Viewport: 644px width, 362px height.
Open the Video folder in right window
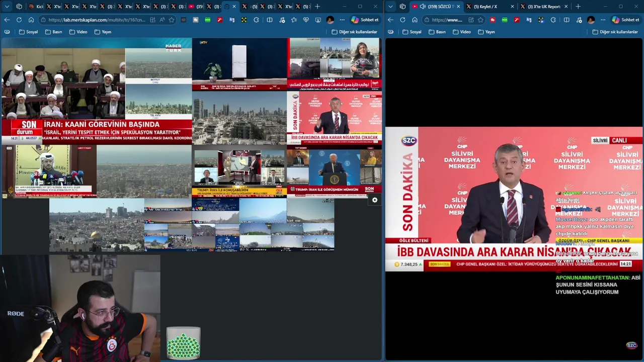(x=461, y=32)
